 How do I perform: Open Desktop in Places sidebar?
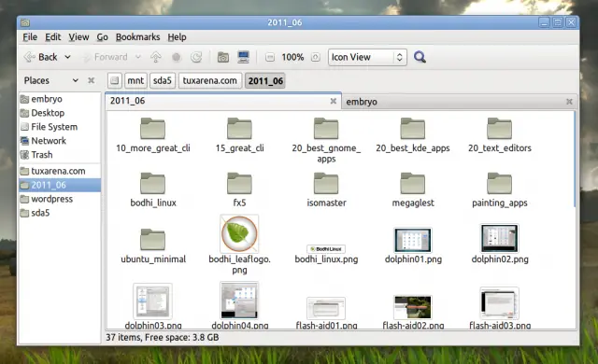pos(60,113)
